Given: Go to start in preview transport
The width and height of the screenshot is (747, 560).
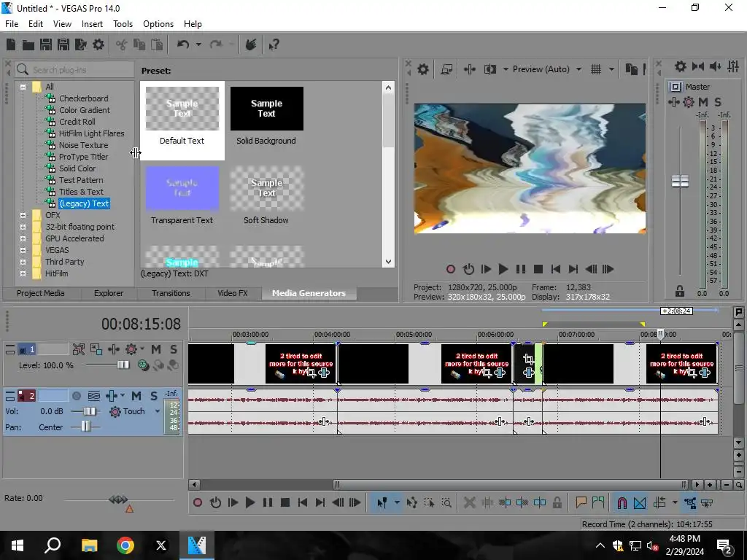Looking at the screenshot, I should pos(555,270).
